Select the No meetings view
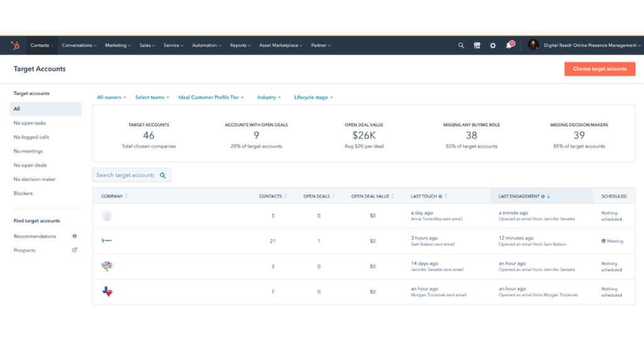This screenshot has width=644, height=341. (28, 151)
